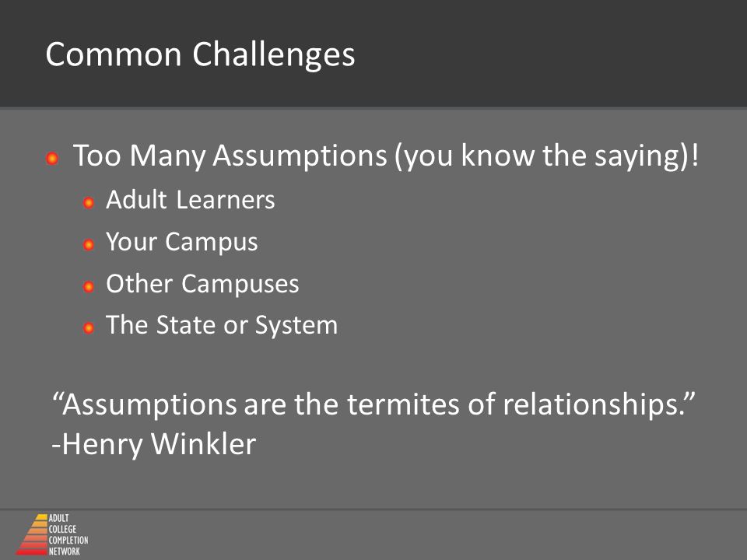Click the striped pyramid graphic in the logo
The width and height of the screenshot is (747, 560).
point(32,535)
